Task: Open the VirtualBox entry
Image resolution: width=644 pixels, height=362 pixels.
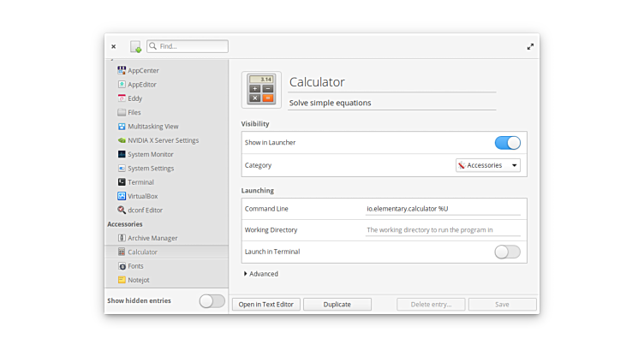Action: pyautogui.click(x=142, y=196)
